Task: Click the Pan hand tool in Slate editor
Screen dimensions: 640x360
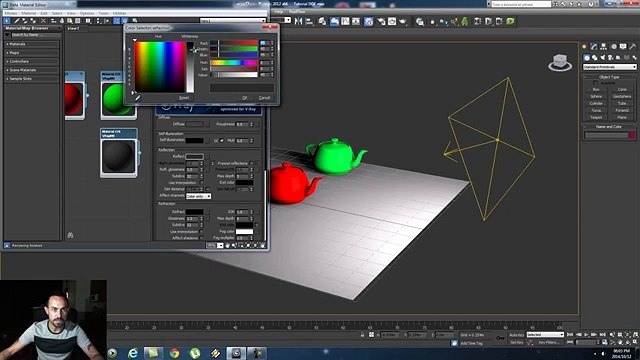Action: 228,245
